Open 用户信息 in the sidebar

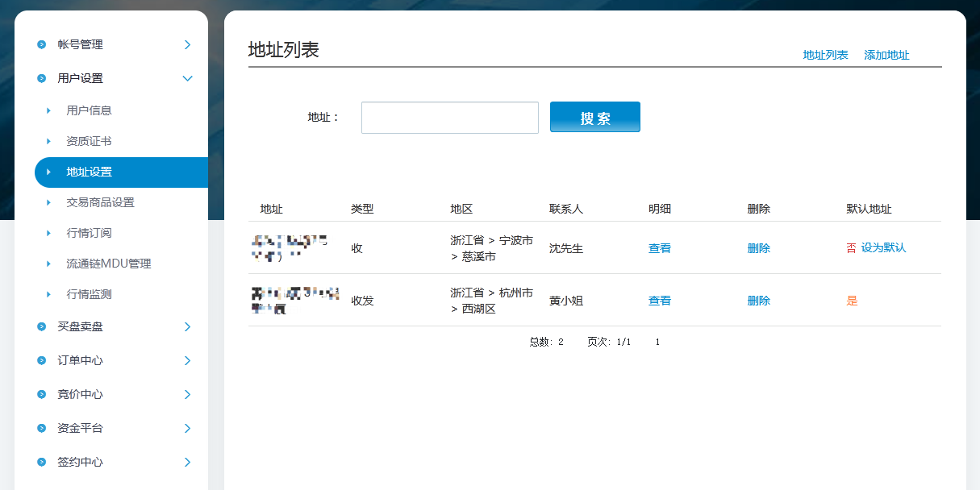(89, 110)
